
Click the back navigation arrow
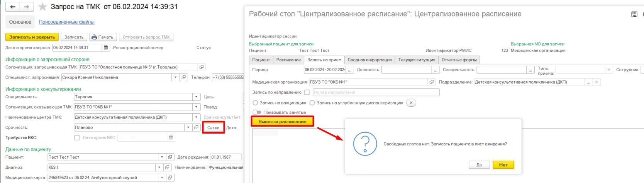click(x=13, y=7)
